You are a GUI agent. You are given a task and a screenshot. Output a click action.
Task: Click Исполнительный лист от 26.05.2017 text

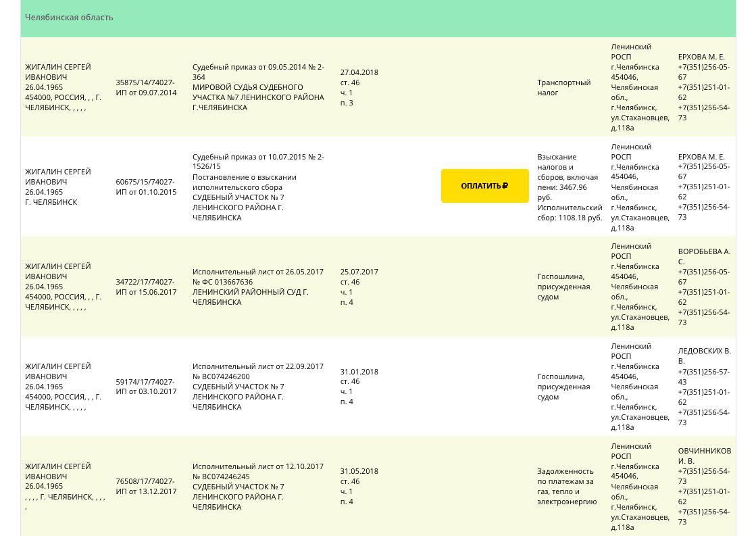[x=258, y=287]
